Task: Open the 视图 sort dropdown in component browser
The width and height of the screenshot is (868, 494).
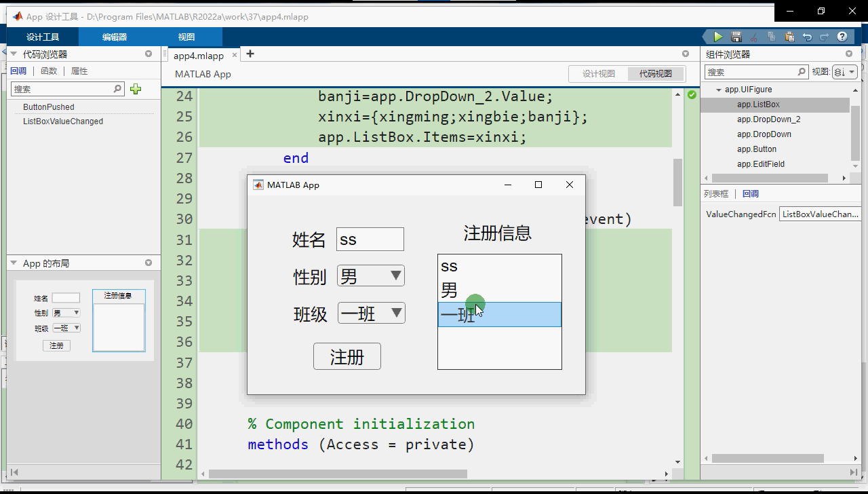Action: tap(844, 72)
